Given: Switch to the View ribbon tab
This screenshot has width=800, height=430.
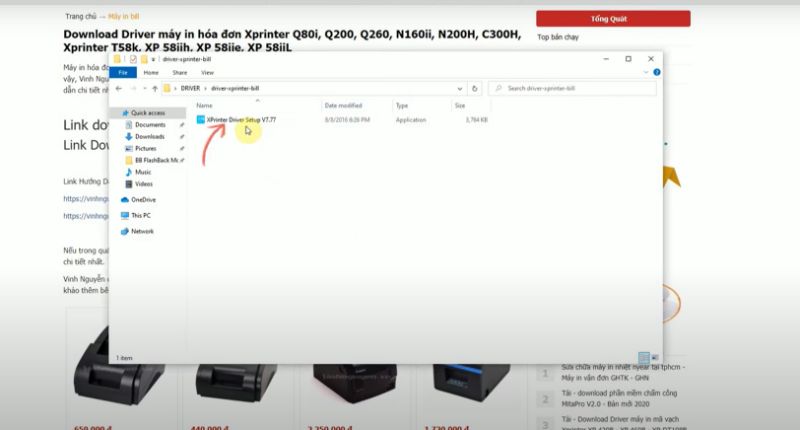Looking at the screenshot, I should [x=207, y=72].
